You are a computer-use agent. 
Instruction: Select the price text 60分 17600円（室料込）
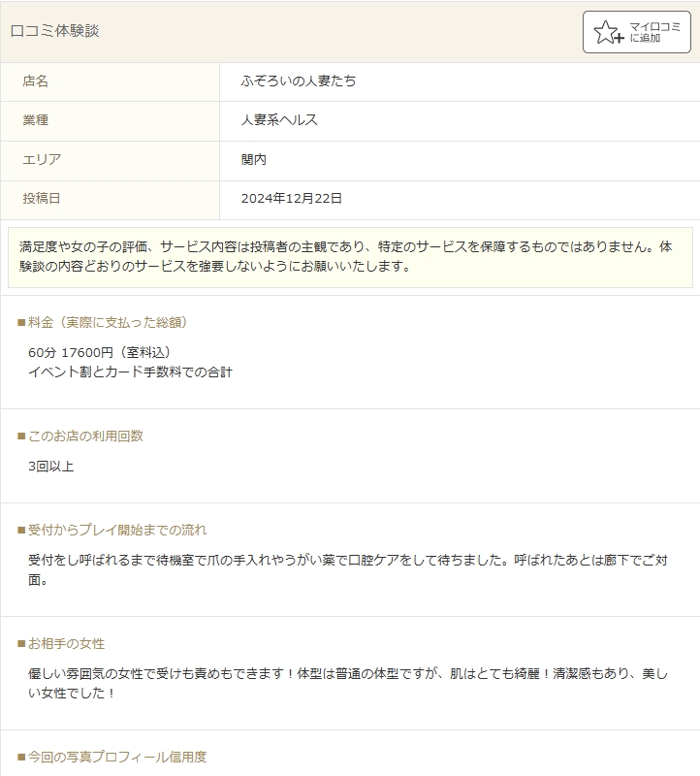coord(100,352)
